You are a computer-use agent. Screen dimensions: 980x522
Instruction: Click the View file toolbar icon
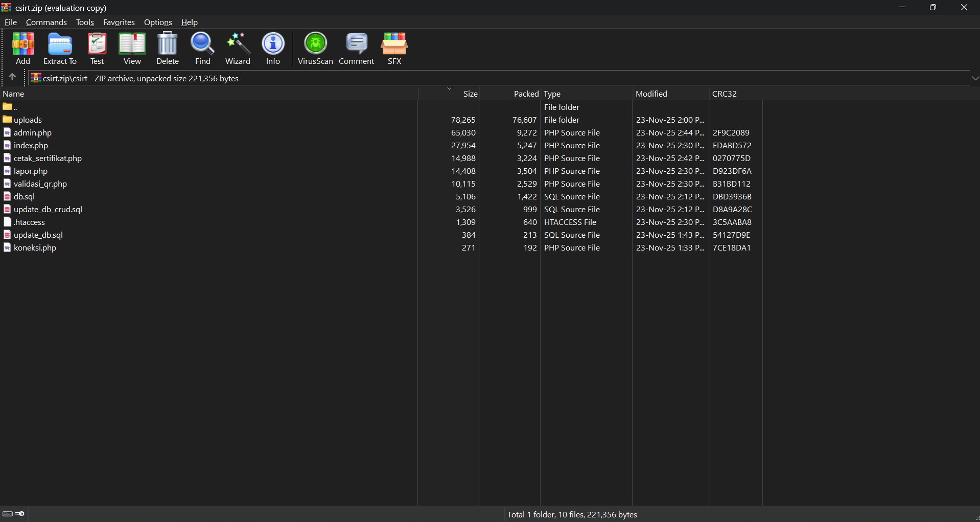click(132, 49)
